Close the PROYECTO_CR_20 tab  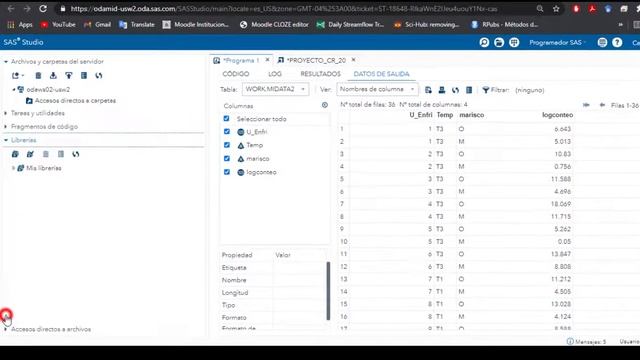353,60
